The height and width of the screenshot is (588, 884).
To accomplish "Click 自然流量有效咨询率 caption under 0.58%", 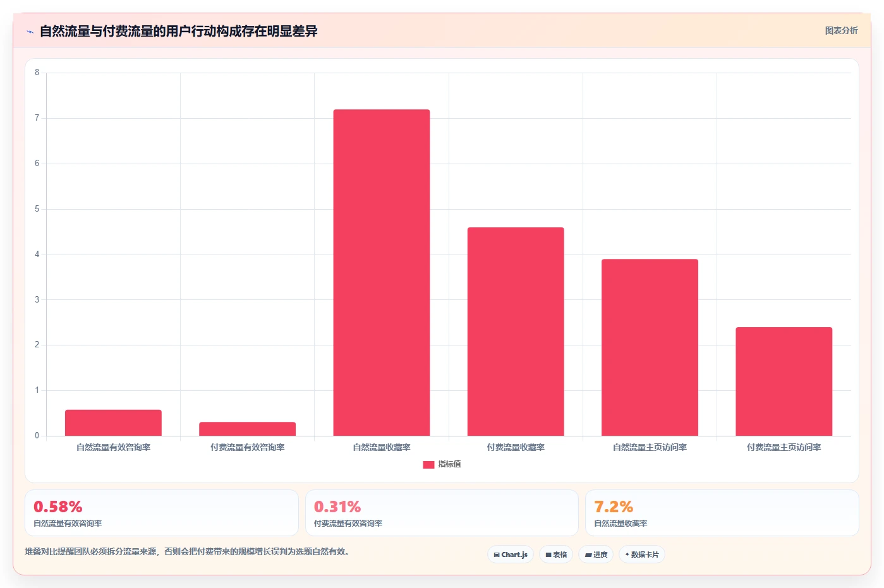I will point(68,524).
